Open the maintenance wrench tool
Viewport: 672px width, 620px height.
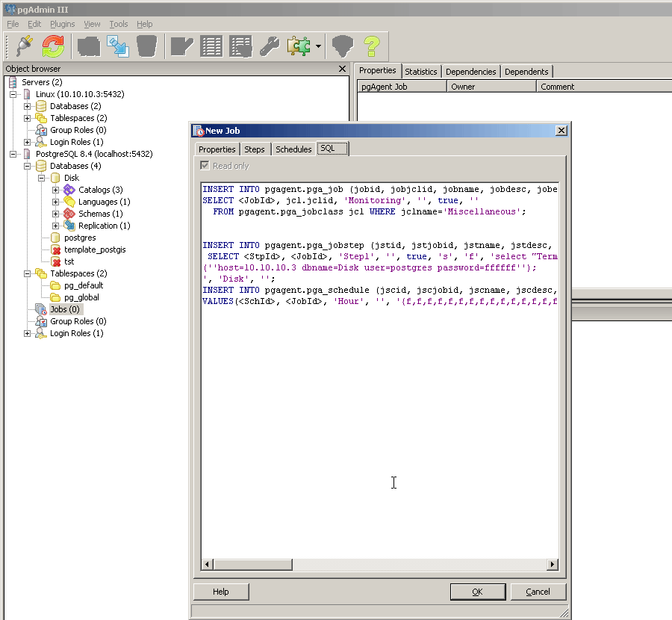(x=269, y=46)
